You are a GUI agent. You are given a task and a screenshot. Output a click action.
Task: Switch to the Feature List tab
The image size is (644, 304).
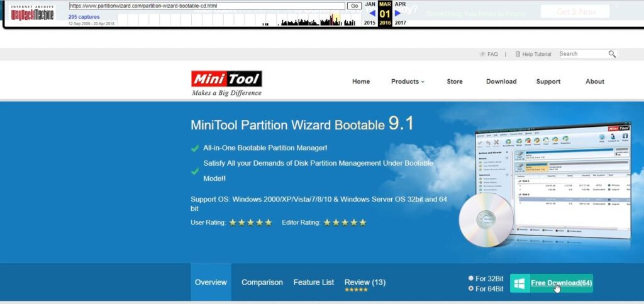pos(314,282)
